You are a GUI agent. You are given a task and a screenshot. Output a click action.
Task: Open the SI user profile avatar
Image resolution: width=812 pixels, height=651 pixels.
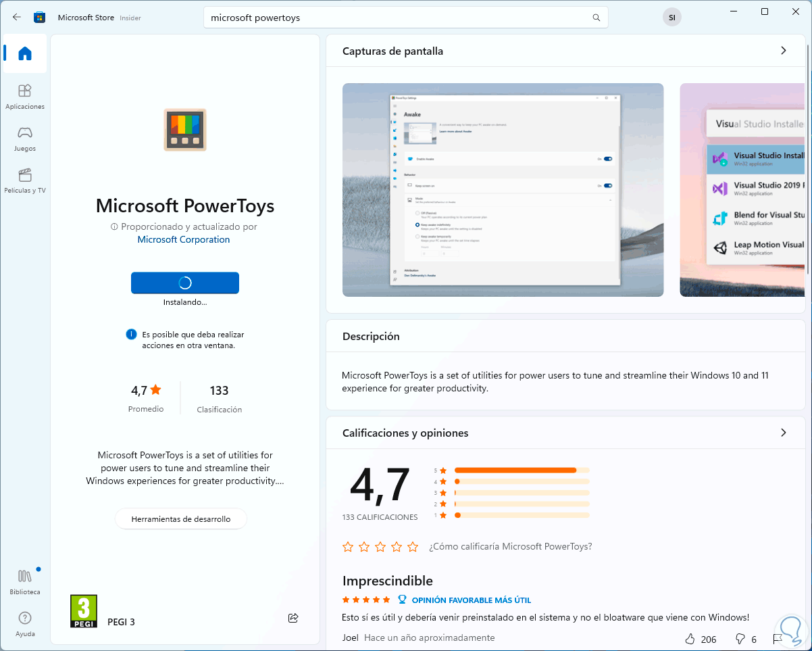(x=671, y=18)
